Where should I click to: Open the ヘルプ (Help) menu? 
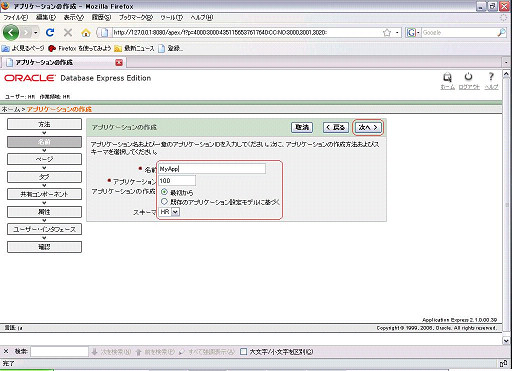pyautogui.click(x=201, y=17)
